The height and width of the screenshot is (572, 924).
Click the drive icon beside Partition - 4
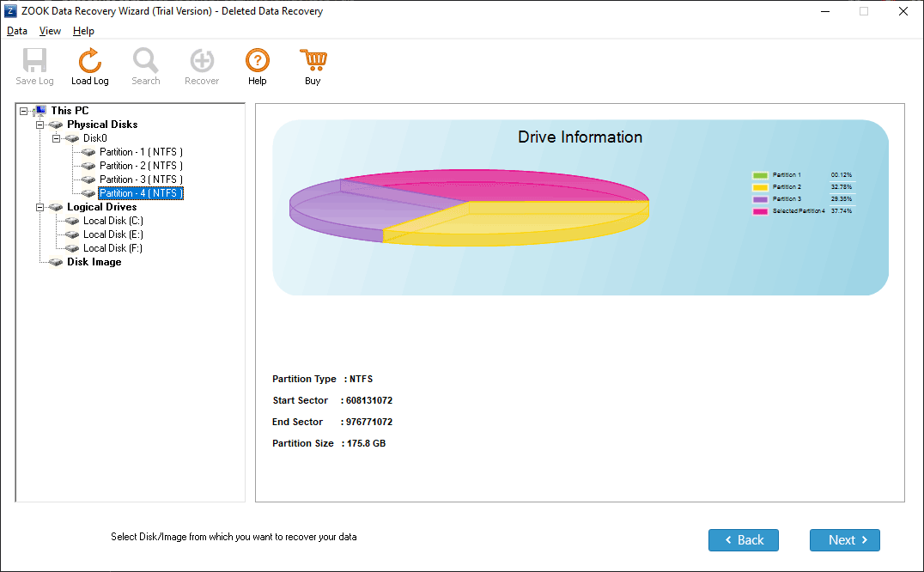pos(88,193)
